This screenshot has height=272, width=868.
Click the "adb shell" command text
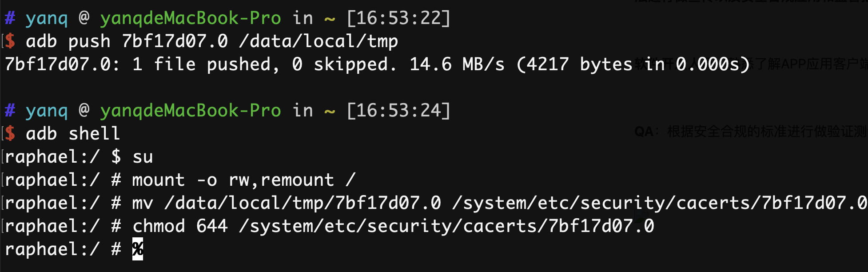[73, 134]
